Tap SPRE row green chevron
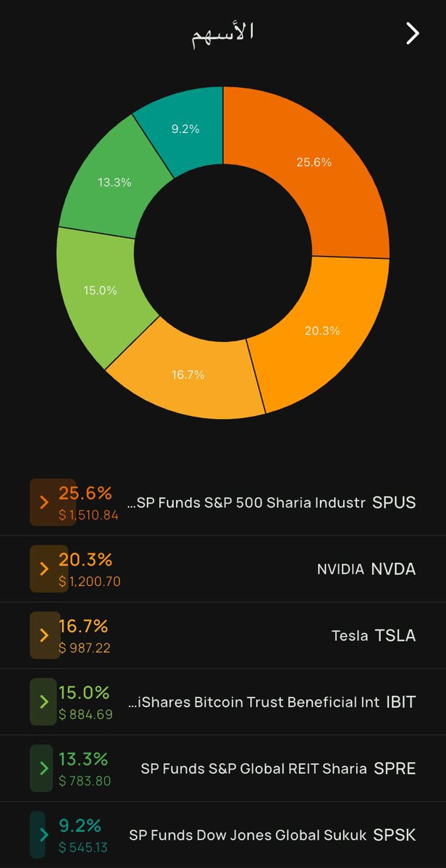446x868 pixels. point(44,768)
